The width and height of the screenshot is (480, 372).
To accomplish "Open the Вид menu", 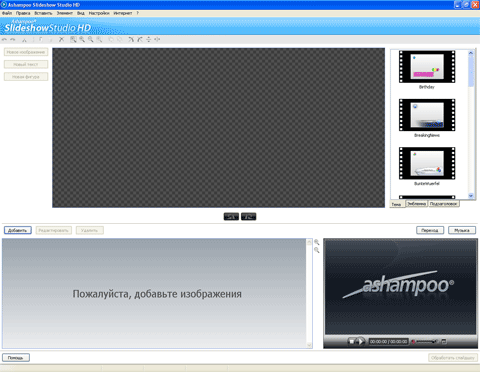I will tap(81, 13).
